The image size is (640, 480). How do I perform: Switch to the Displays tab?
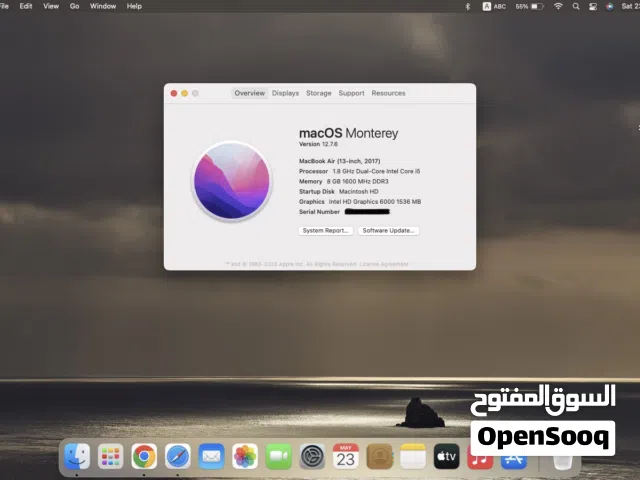pyautogui.click(x=285, y=93)
